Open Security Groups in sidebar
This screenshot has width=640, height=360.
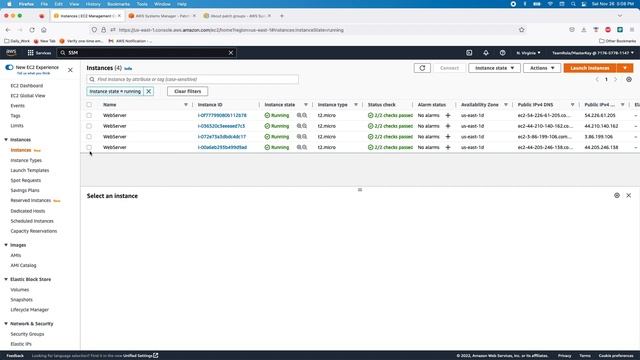click(x=27, y=334)
